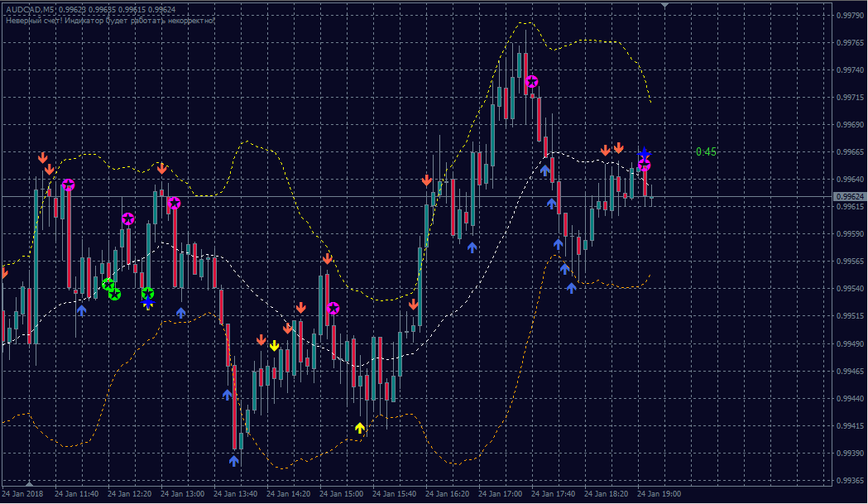Click the yellow down arrow signal
The height and width of the screenshot is (504, 868).
click(274, 345)
